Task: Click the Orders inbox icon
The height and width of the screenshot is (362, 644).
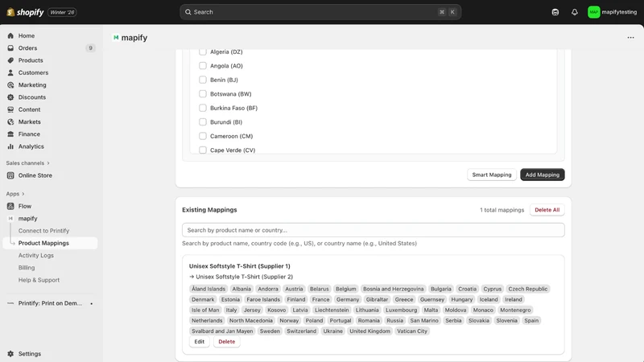Action: (x=10, y=48)
